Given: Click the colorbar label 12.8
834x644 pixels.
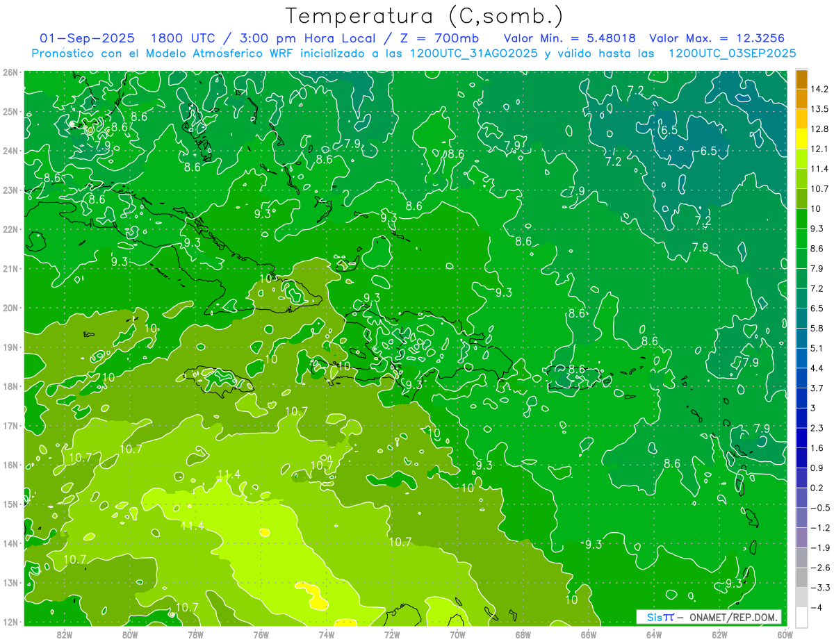Looking at the screenshot, I should click(x=819, y=129).
